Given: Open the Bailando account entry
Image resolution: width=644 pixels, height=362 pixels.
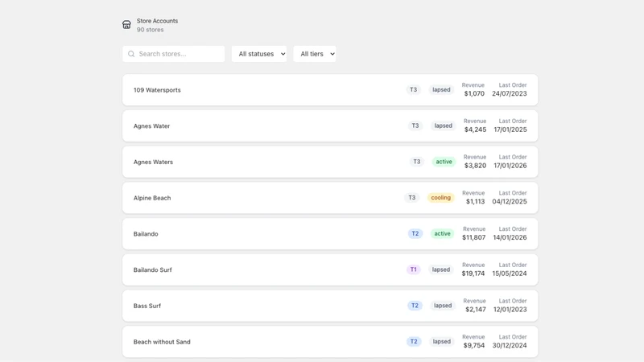Looking at the screenshot, I should [x=330, y=234].
